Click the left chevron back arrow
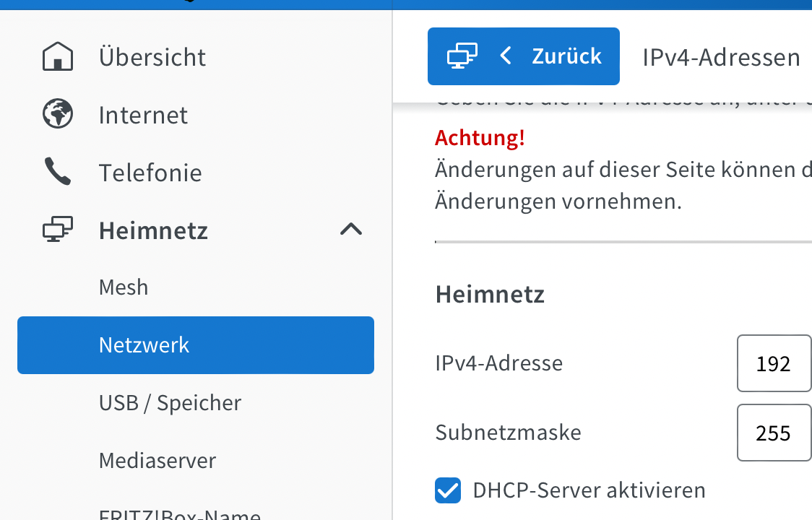The image size is (812, 520). tap(506, 56)
